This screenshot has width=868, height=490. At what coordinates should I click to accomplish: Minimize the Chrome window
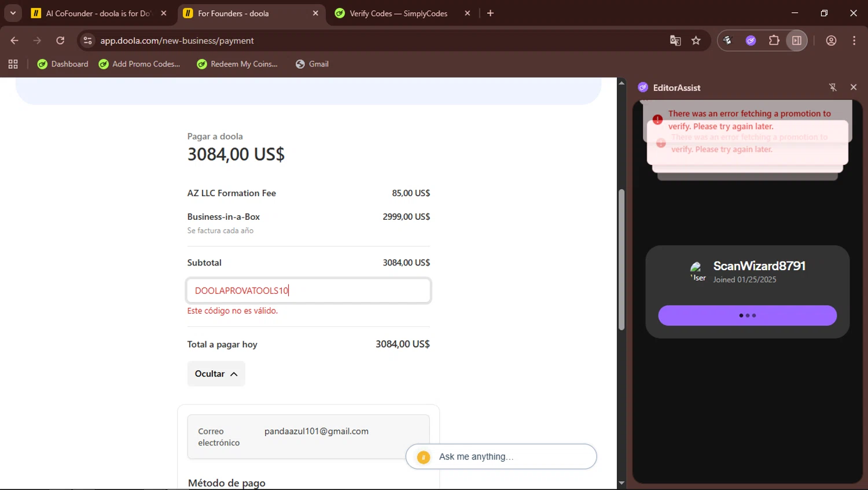click(x=795, y=13)
